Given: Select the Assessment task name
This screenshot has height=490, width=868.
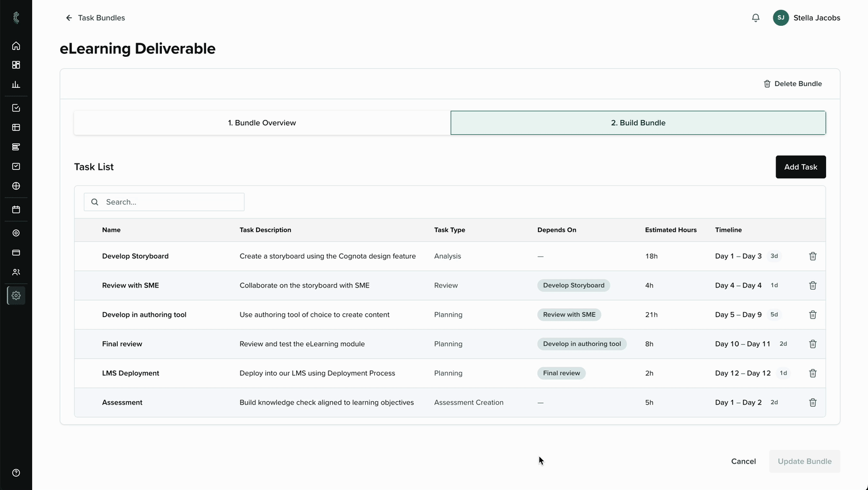Looking at the screenshot, I should (x=122, y=402).
